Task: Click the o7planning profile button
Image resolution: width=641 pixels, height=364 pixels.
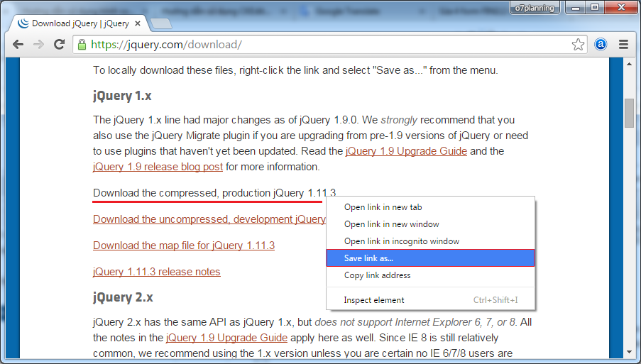Action: click(535, 8)
